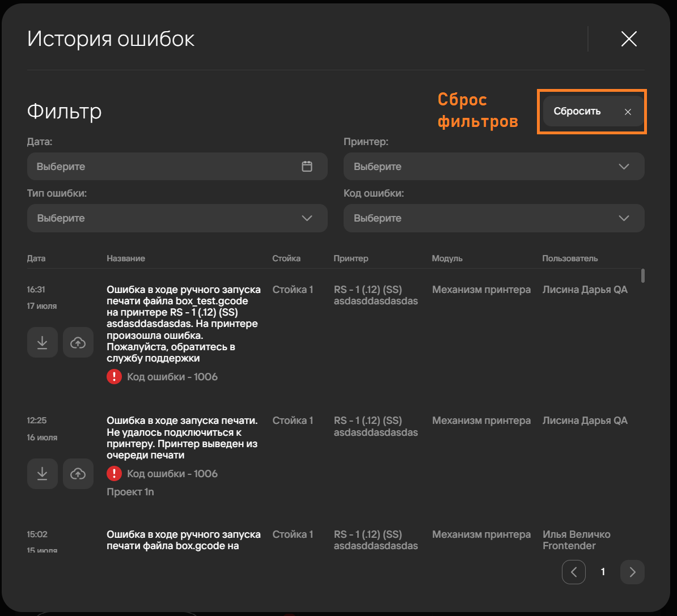Download log for the 12:25 16 июля error
Screen dimensions: 677x616
[x=43, y=474]
